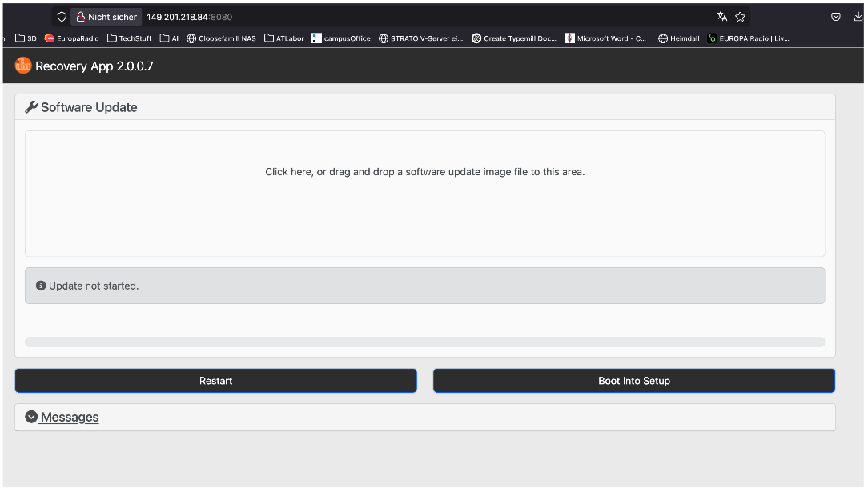
Task: Click the Recovery App logo icon
Action: 23,66
